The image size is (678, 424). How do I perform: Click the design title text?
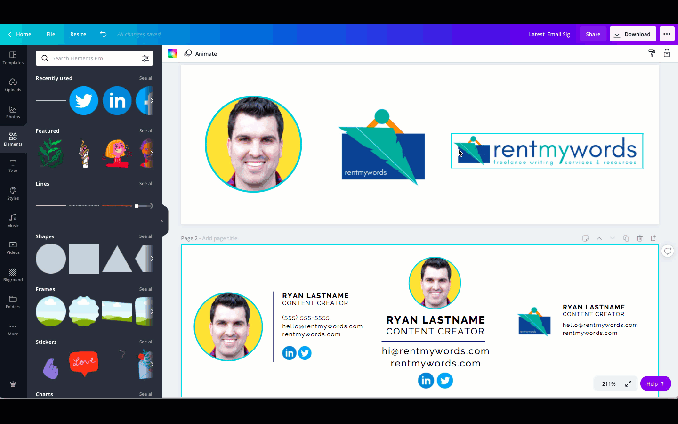pyautogui.click(x=550, y=34)
